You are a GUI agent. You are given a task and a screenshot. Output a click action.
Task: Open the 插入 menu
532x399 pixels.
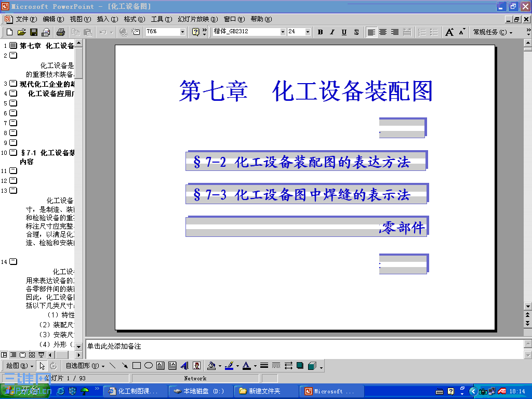point(107,19)
